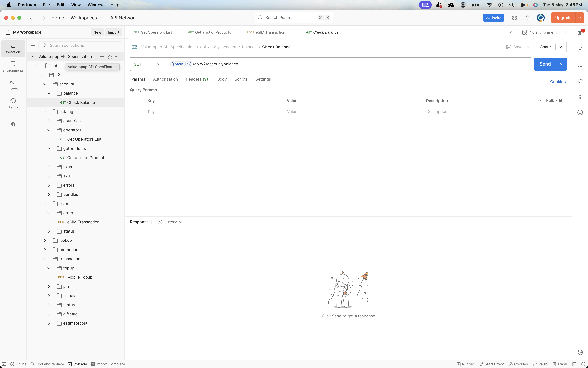Star the Valuetopup API Specification collection
The height and width of the screenshot is (368, 588).
110,57
